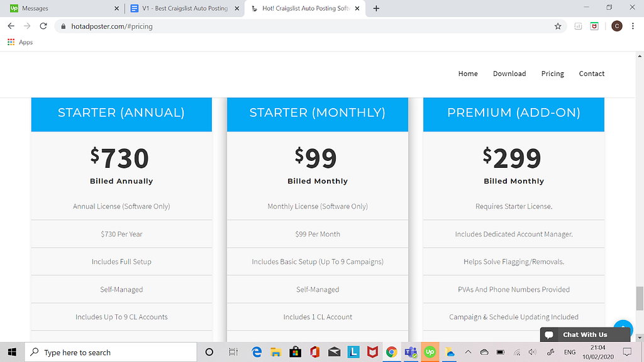Click 'Requires Starter License.' row
This screenshot has height=362, width=644.
click(514, 206)
